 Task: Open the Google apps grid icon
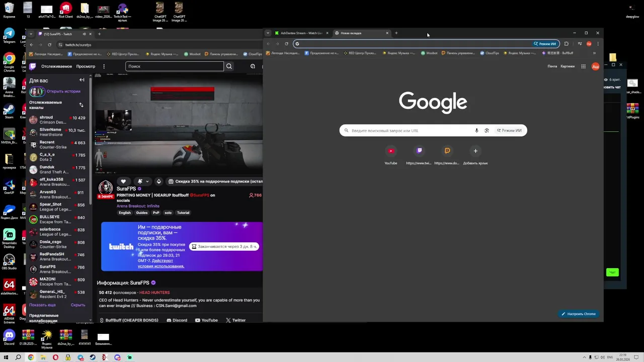click(583, 66)
